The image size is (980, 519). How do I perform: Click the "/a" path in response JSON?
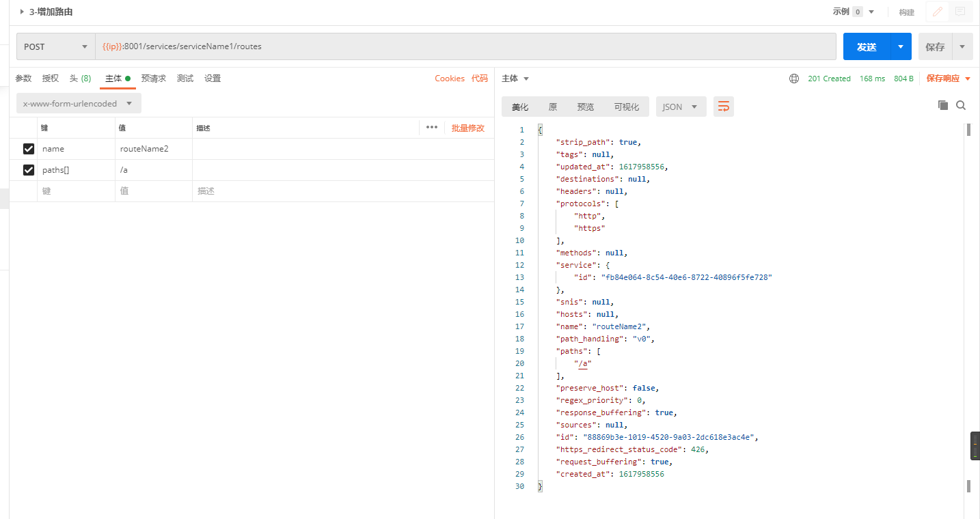(x=582, y=363)
